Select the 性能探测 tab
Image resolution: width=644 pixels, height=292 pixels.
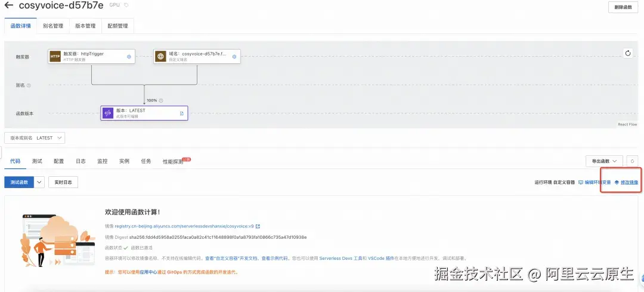[x=173, y=162]
